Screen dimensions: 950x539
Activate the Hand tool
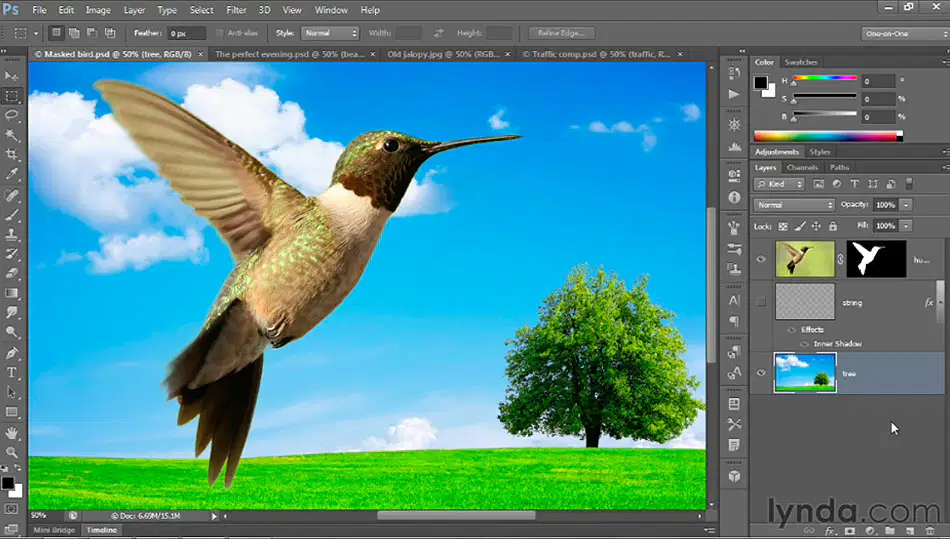click(x=12, y=432)
